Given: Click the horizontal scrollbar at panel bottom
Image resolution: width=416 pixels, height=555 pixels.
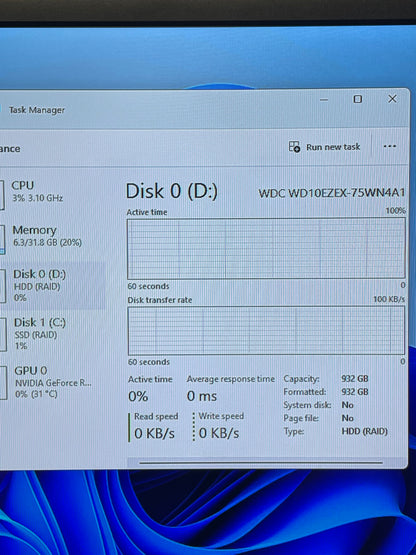Looking at the screenshot, I should pos(261,462).
